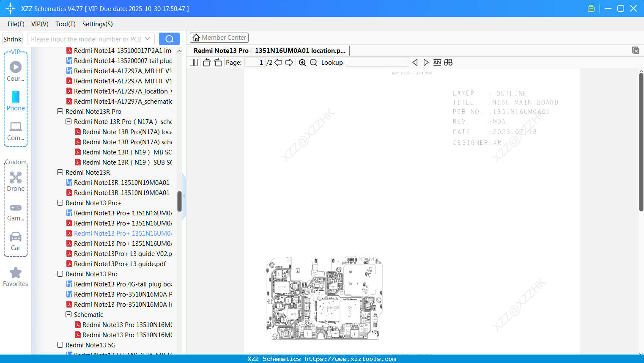Open Redmi Note 13R (N19) MB SC file
Viewport: 644px width, 363px height.
[x=127, y=152]
